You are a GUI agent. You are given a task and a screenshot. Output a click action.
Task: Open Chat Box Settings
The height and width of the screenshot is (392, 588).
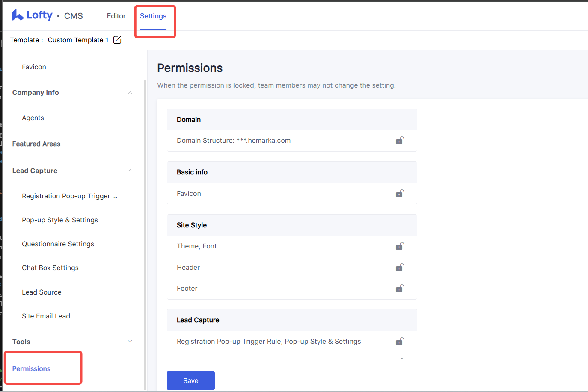pos(50,268)
